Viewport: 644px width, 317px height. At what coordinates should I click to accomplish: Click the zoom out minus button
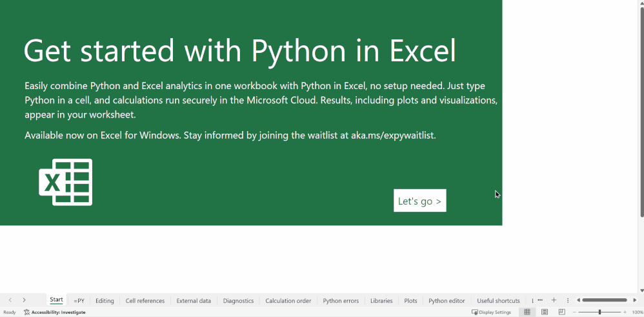(x=574, y=312)
